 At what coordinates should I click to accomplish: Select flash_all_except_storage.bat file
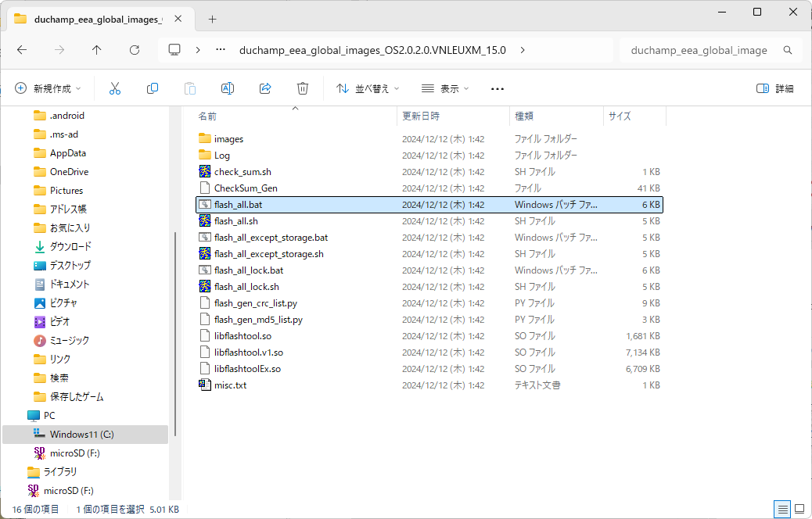429,238
